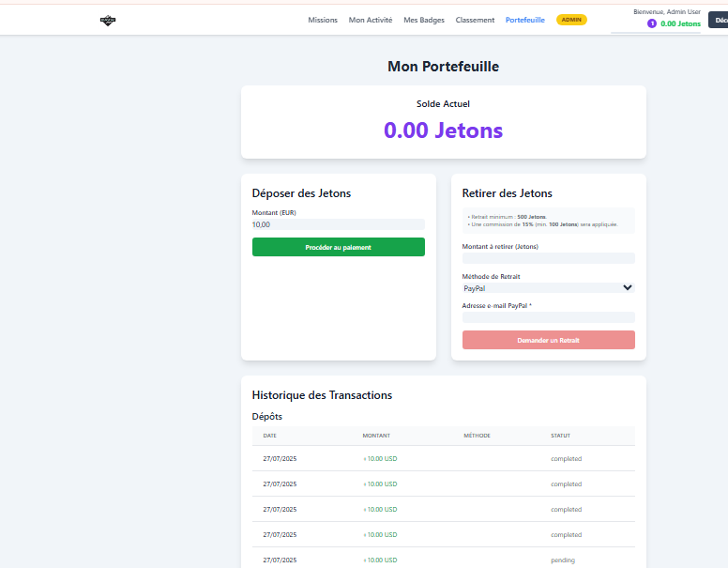Click the chevron arrow on PayPal selector

[x=628, y=288]
